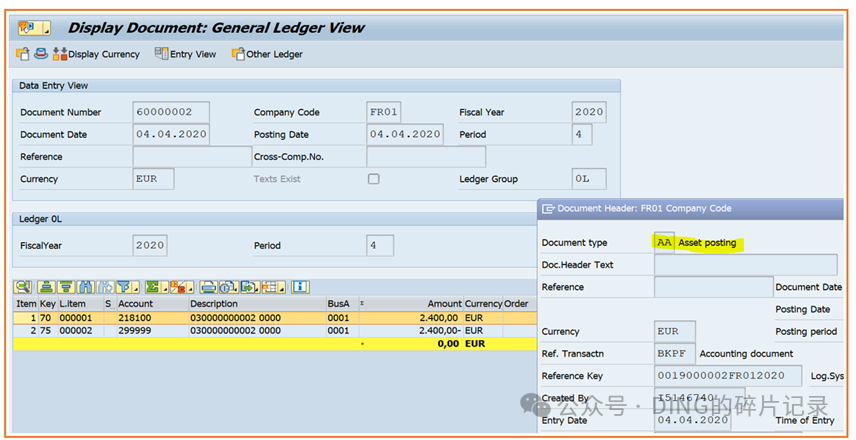Image resolution: width=856 pixels, height=440 pixels.
Task: Click the Ledger Group field 0L
Action: [589, 179]
